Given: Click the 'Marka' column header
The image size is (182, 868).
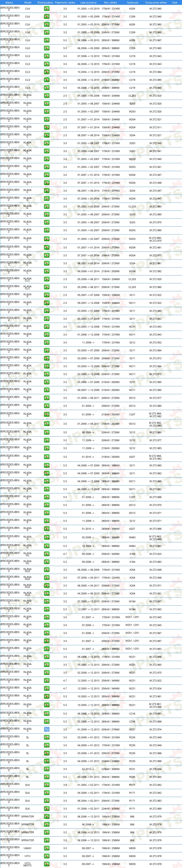Looking at the screenshot, I should point(9,2).
